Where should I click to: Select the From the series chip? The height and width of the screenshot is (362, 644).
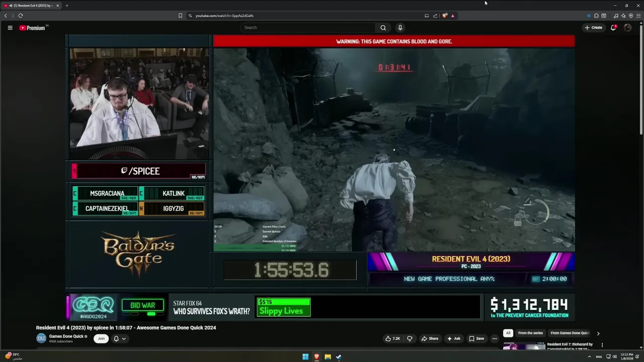[530, 333]
